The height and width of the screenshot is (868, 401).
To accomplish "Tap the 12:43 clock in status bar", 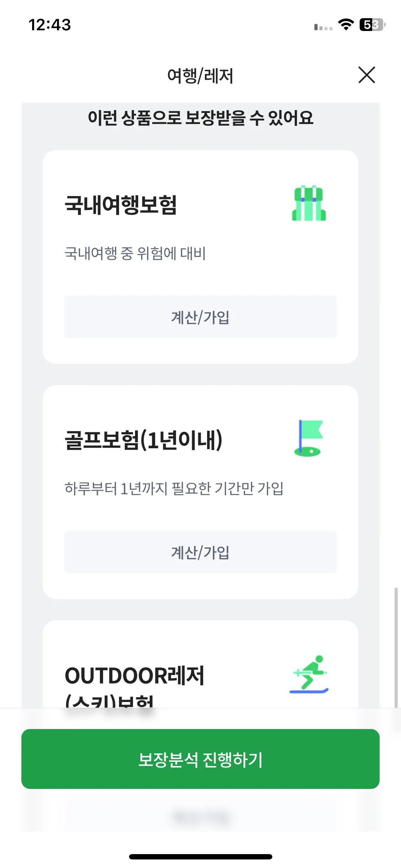I will click(x=50, y=25).
